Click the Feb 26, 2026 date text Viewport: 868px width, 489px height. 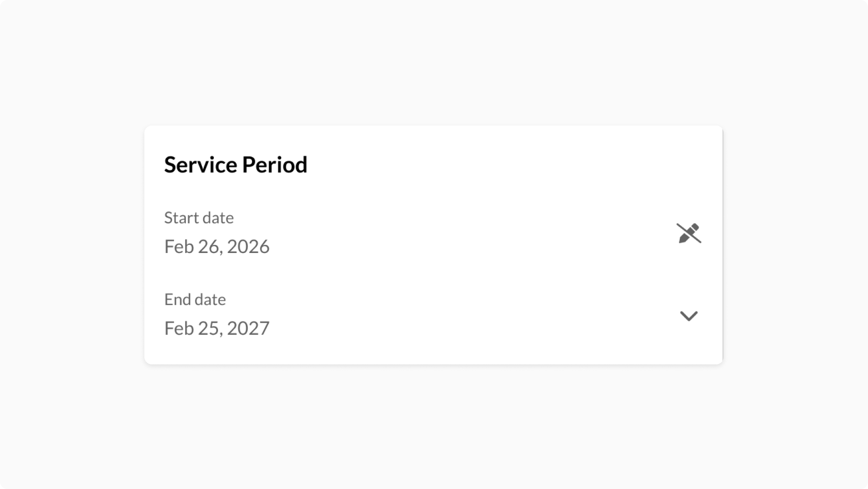pyautogui.click(x=217, y=246)
